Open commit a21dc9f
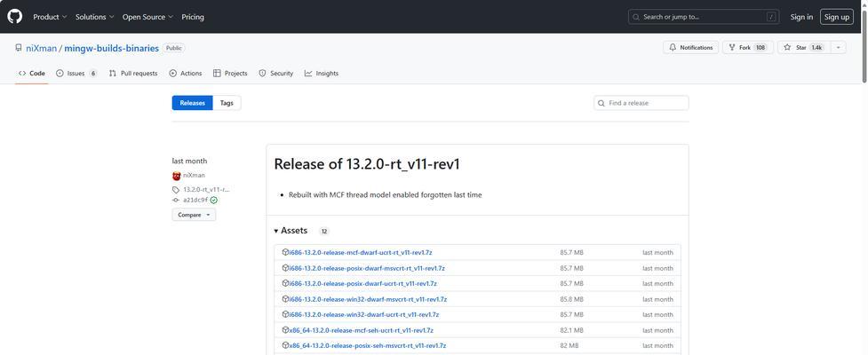Viewport: 868px width, 355px height. (195, 201)
